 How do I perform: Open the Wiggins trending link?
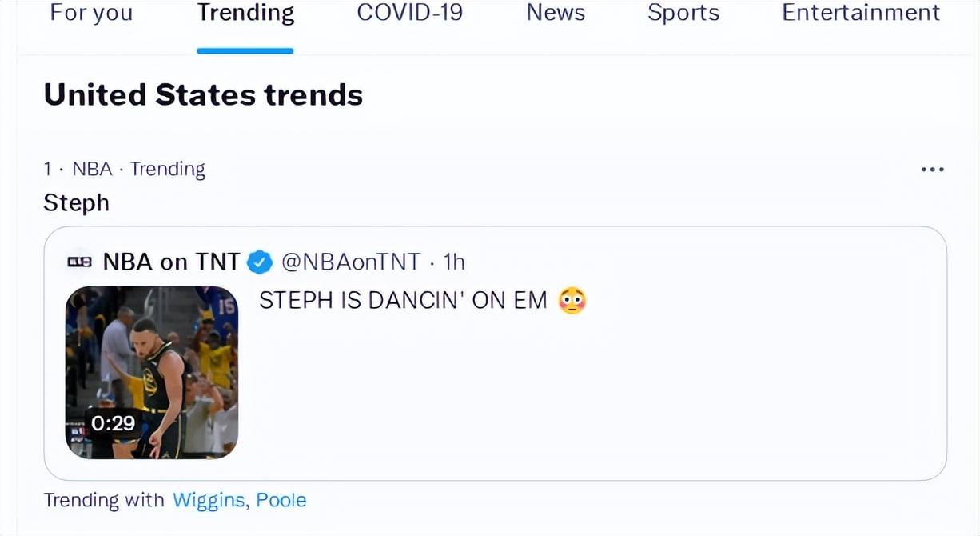click(210, 500)
